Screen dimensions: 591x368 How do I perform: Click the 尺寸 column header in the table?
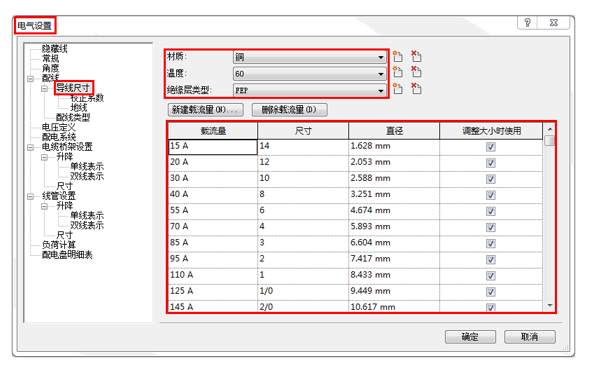(x=303, y=131)
